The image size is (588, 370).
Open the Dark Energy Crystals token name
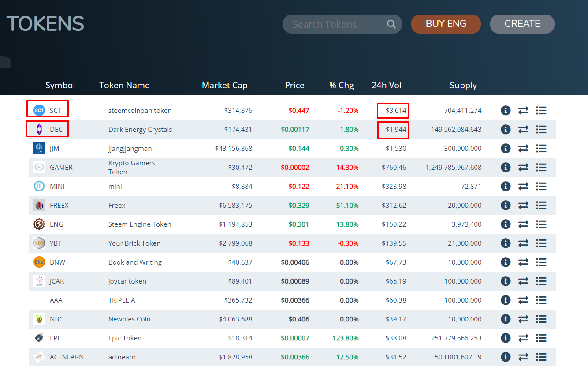tap(140, 129)
